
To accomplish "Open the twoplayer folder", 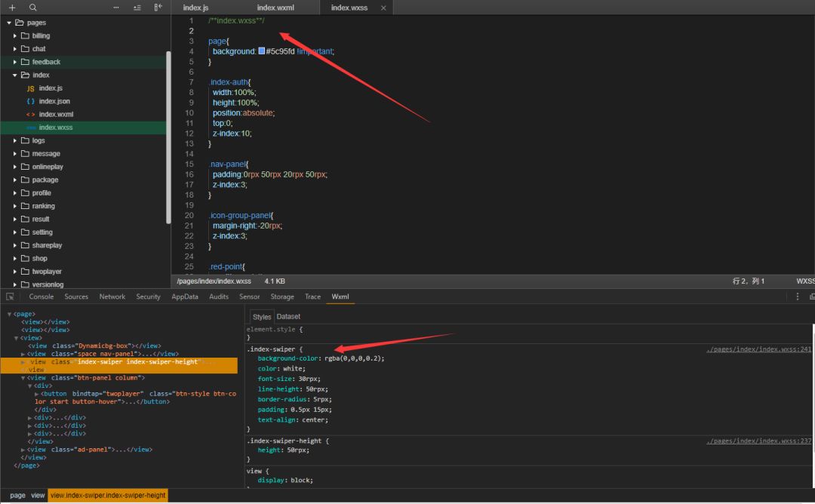I will (x=47, y=271).
